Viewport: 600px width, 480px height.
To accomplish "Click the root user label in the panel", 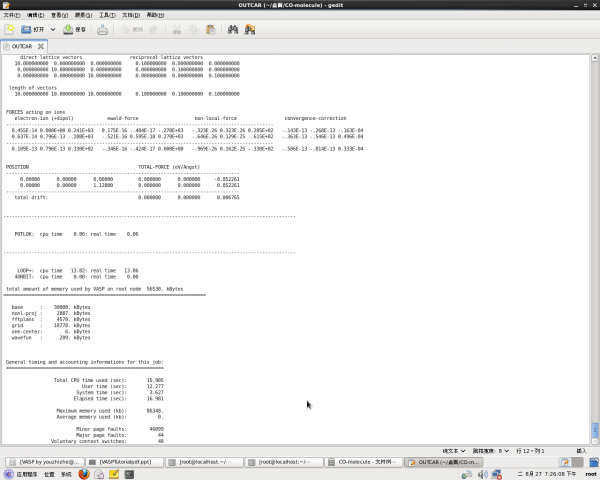I will click(x=590, y=474).
